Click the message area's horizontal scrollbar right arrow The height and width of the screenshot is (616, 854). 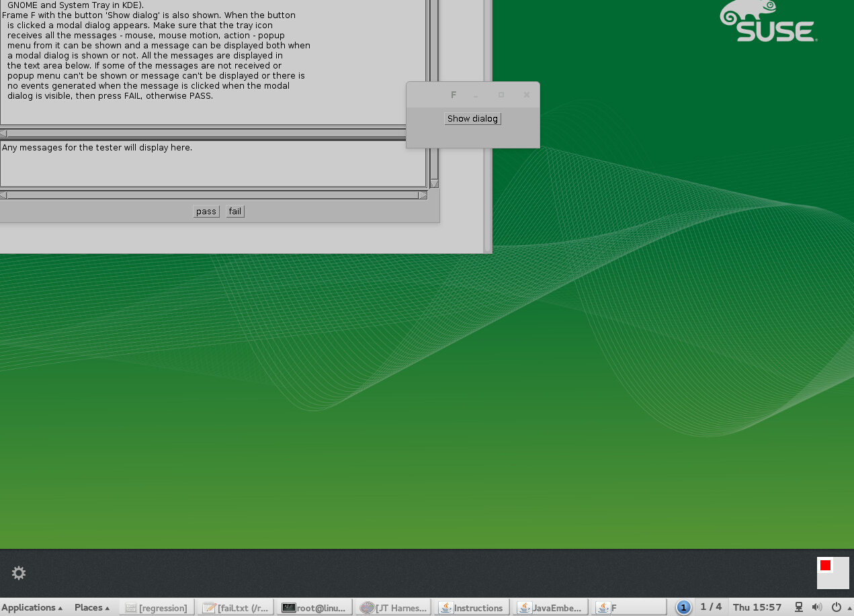click(423, 195)
